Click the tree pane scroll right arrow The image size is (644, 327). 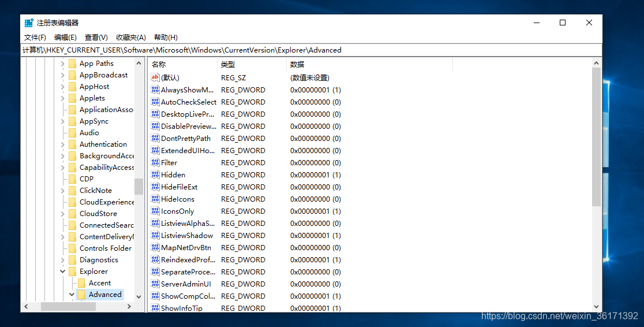[x=129, y=306]
